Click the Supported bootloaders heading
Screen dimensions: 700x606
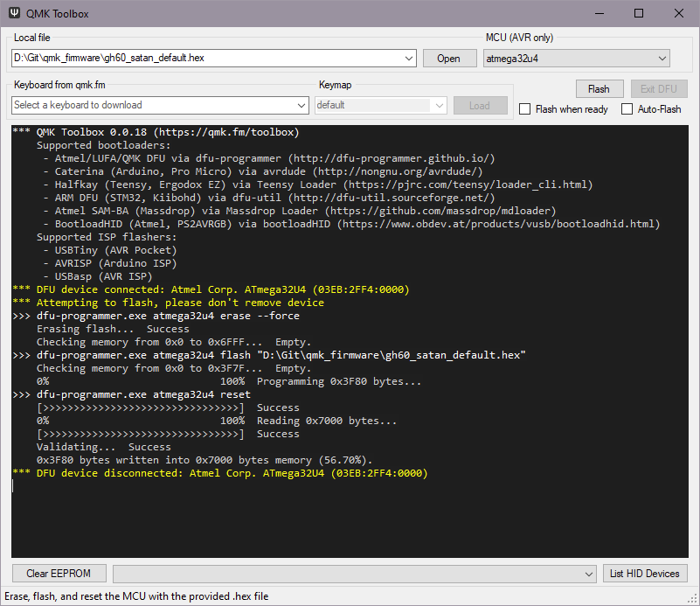click(104, 145)
